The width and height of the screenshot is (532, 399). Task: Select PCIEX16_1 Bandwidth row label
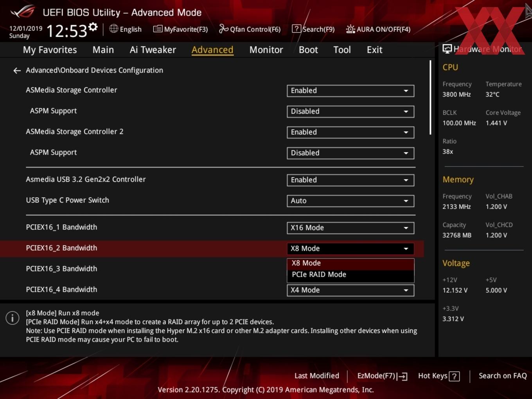click(61, 227)
